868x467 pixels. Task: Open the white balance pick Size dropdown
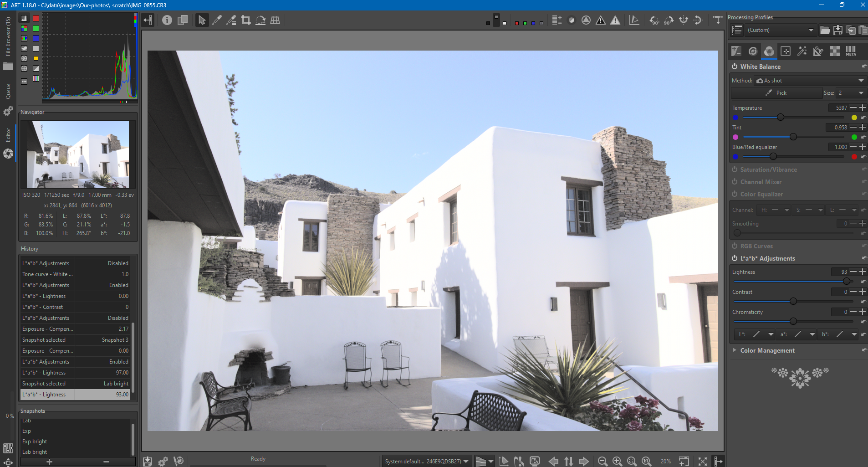click(x=851, y=93)
